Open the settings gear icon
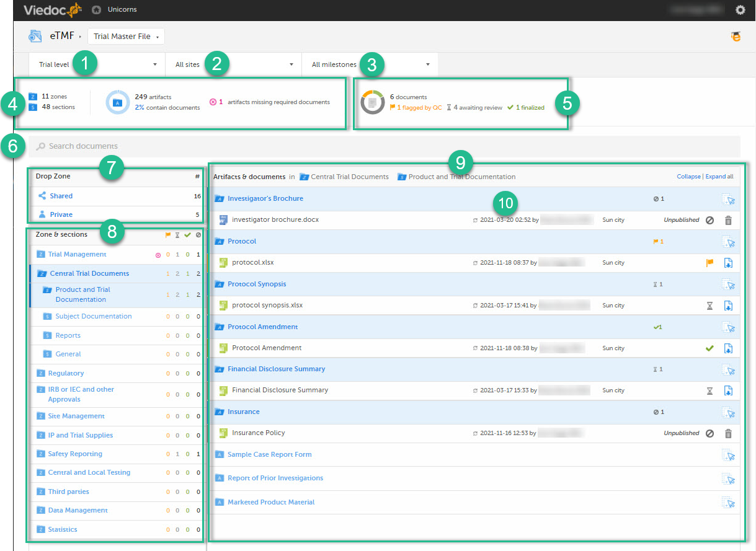 tap(740, 10)
